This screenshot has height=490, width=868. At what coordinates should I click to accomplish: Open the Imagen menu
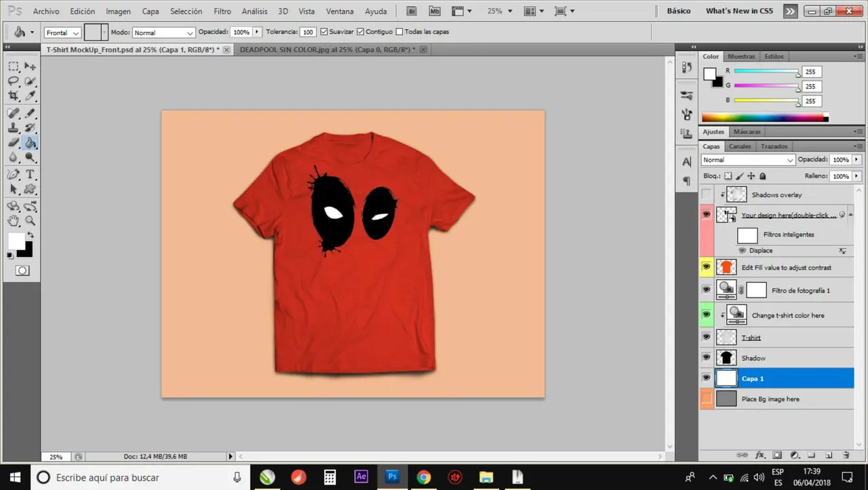pos(118,12)
